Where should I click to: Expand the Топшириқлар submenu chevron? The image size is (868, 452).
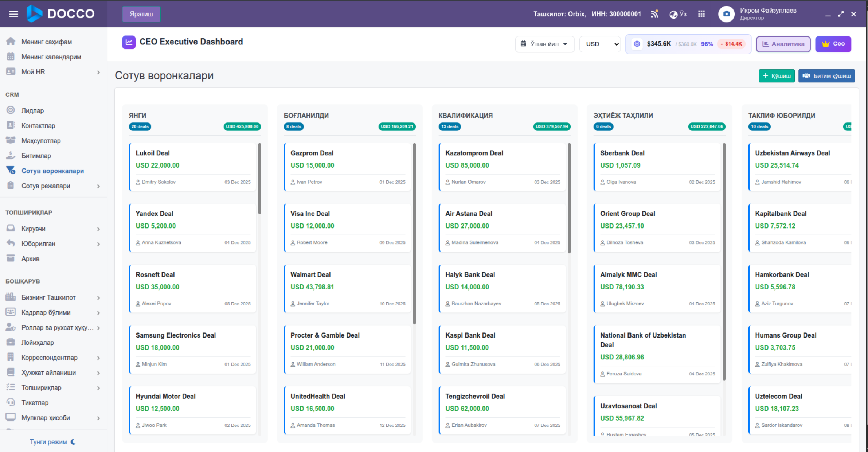tap(98, 388)
